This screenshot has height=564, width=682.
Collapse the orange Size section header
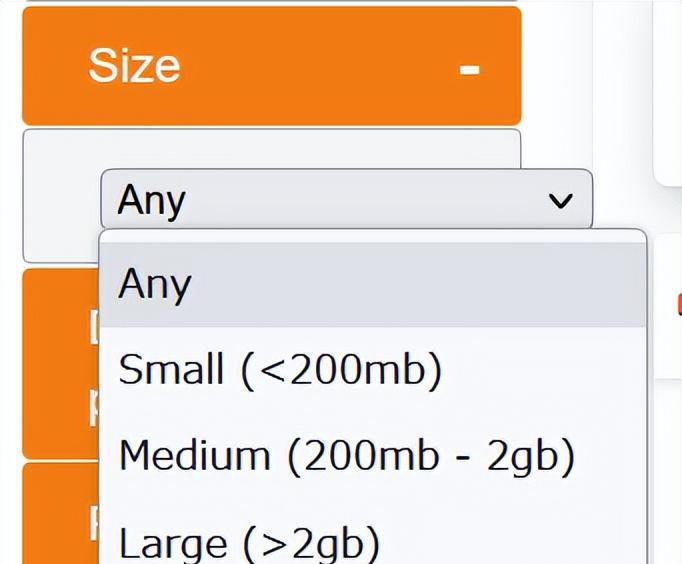point(271,66)
